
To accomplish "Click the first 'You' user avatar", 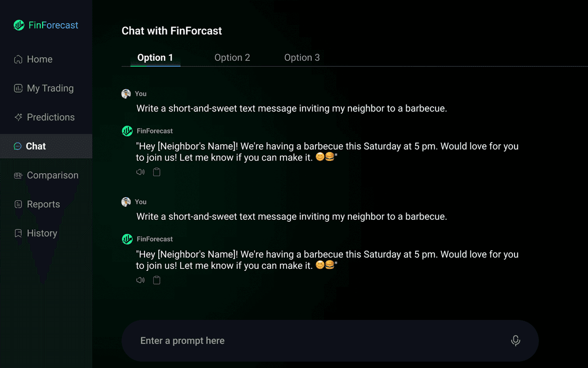I will 126,94.
